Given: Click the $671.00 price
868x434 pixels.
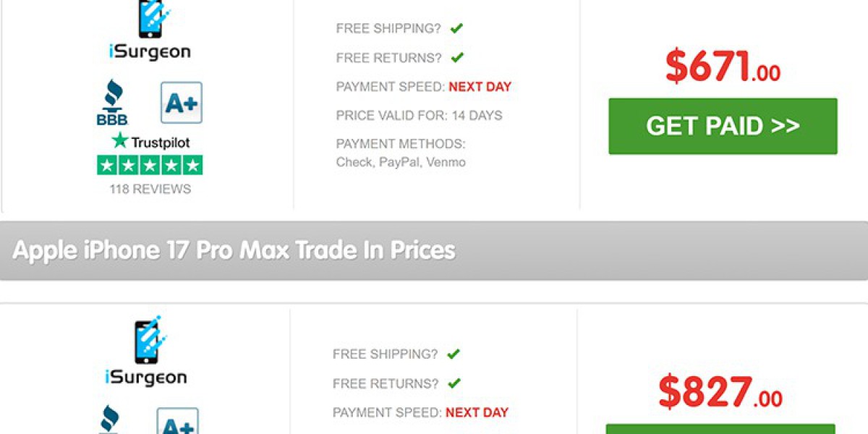Looking at the screenshot, I should [722, 67].
